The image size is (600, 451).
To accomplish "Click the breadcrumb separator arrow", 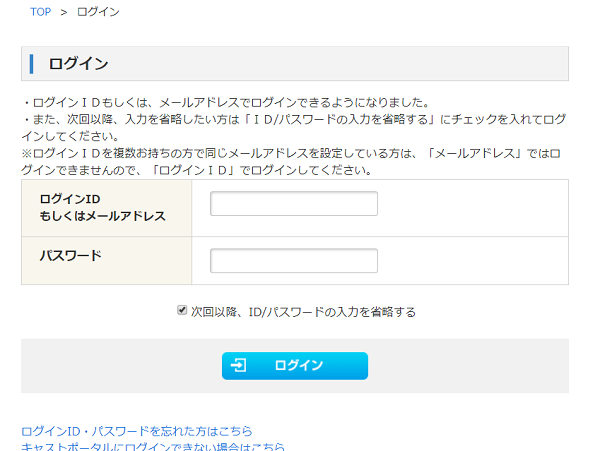I will [64, 12].
